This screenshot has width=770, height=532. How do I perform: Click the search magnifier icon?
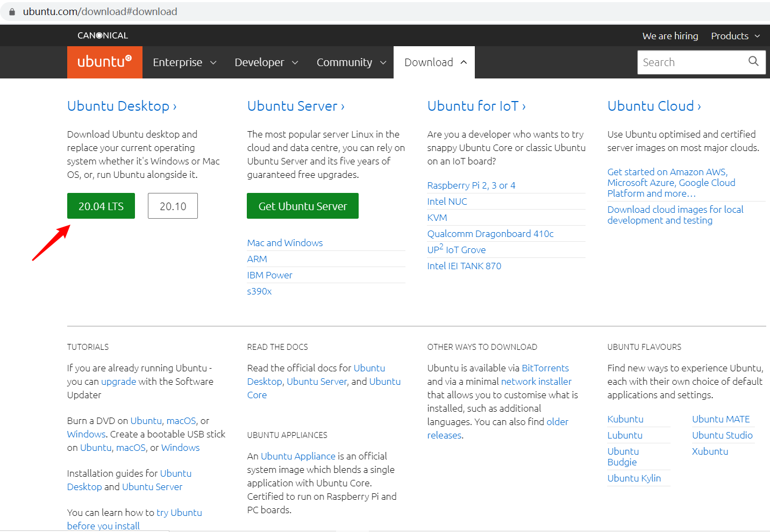753,61
